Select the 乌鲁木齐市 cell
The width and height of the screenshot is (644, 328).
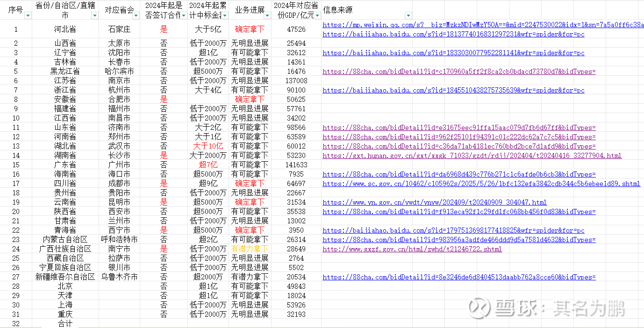[119, 277]
